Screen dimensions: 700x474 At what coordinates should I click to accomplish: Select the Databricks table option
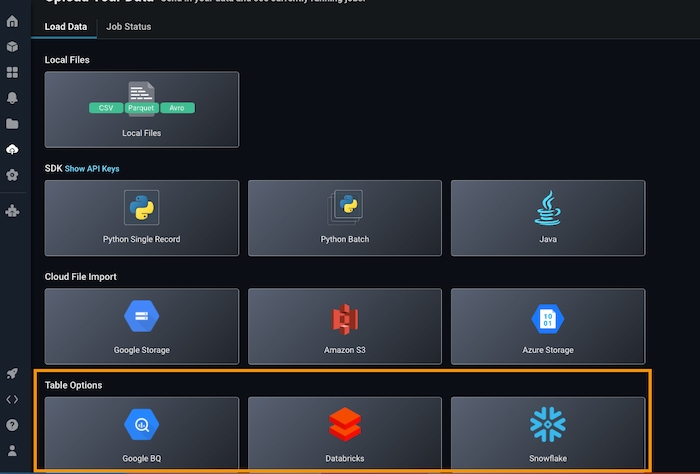(345, 434)
